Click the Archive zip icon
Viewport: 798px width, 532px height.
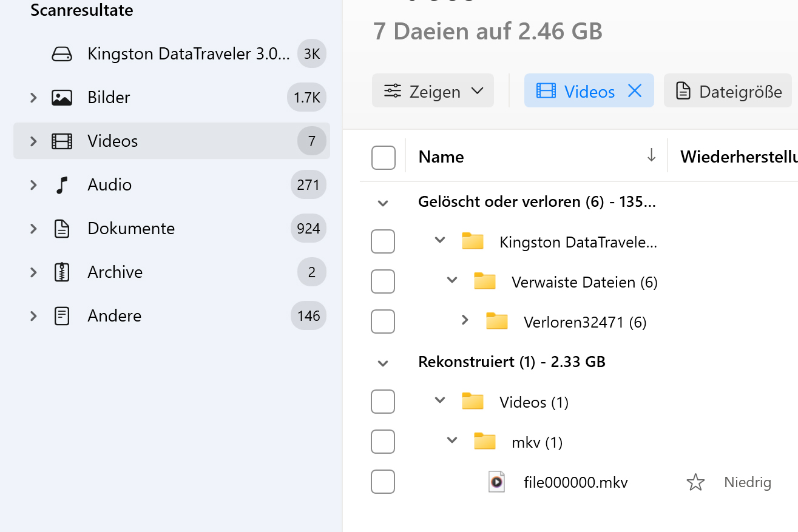[62, 272]
